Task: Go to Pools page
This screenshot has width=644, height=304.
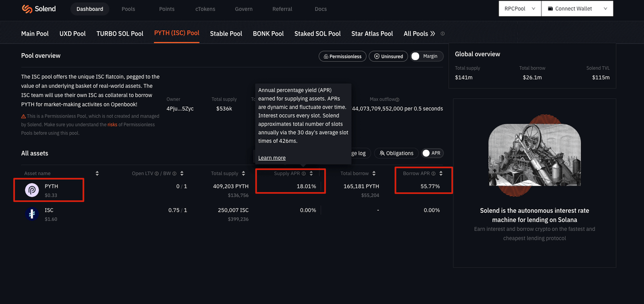Action: (128, 9)
